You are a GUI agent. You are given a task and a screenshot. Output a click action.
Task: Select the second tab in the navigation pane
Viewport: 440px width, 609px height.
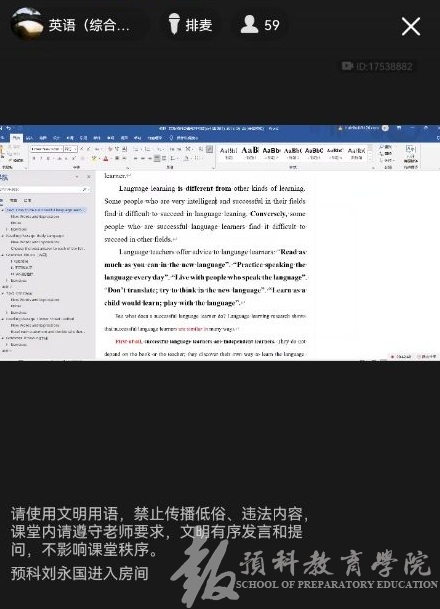pyautogui.click(x=14, y=200)
